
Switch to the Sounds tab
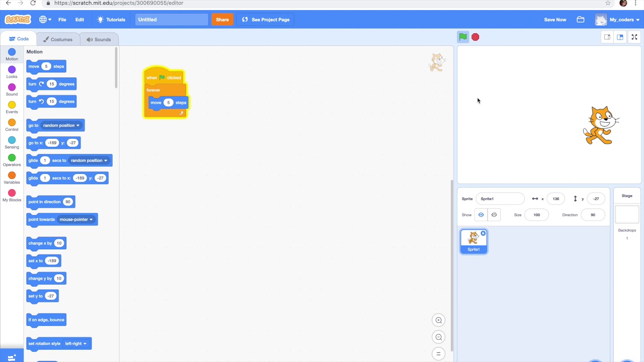click(98, 39)
